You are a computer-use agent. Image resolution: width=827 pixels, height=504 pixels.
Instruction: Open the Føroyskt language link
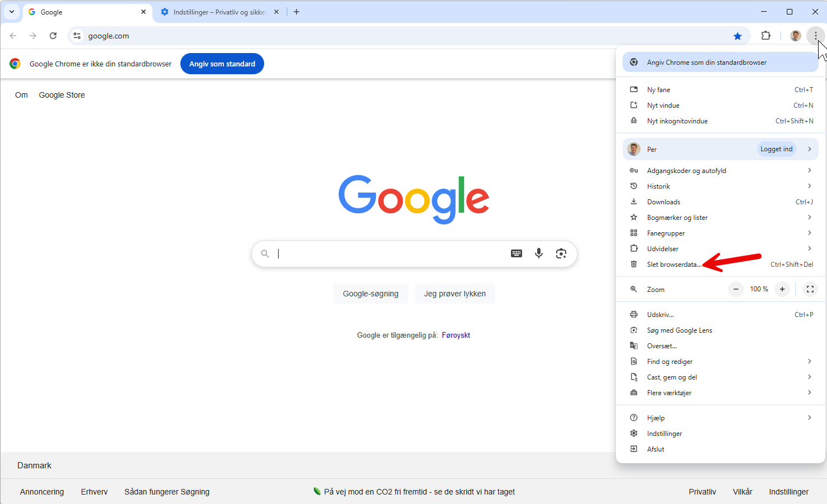coord(456,335)
